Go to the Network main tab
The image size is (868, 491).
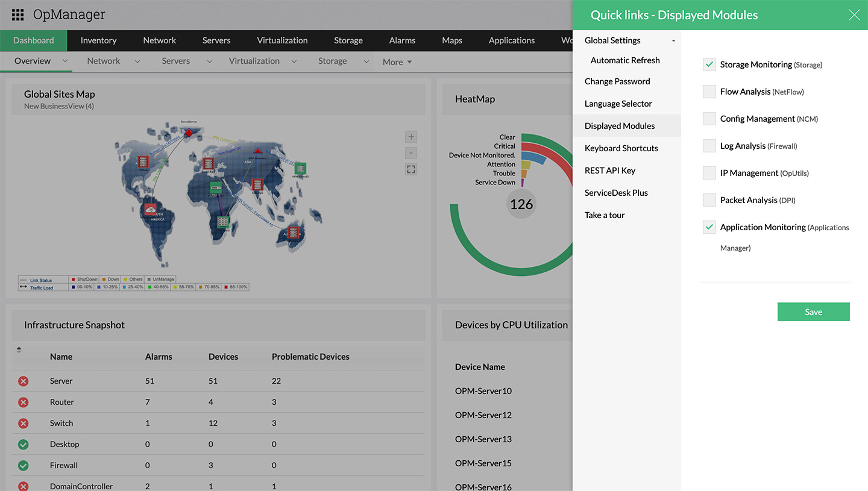coord(160,40)
